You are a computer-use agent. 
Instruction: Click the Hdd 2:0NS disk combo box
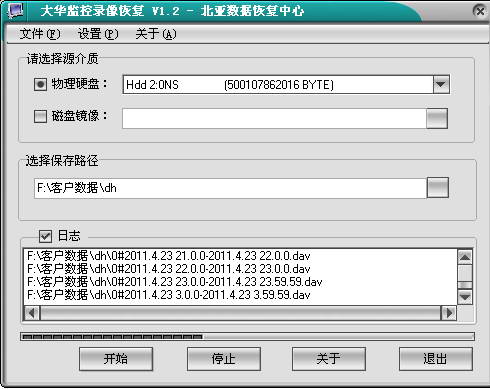tap(286, 84)
